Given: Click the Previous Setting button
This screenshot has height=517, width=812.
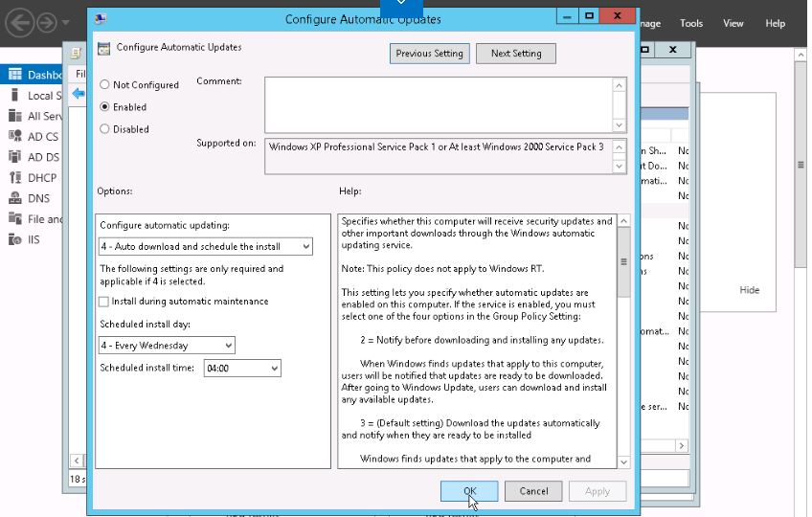Looking at the screenshot, I should (429, 54).
